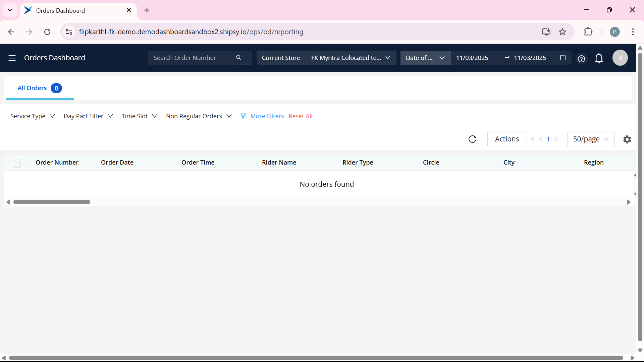Screen dimensions: 644x362
Task: Bookmark this page with the star
Action: (562, 32)
